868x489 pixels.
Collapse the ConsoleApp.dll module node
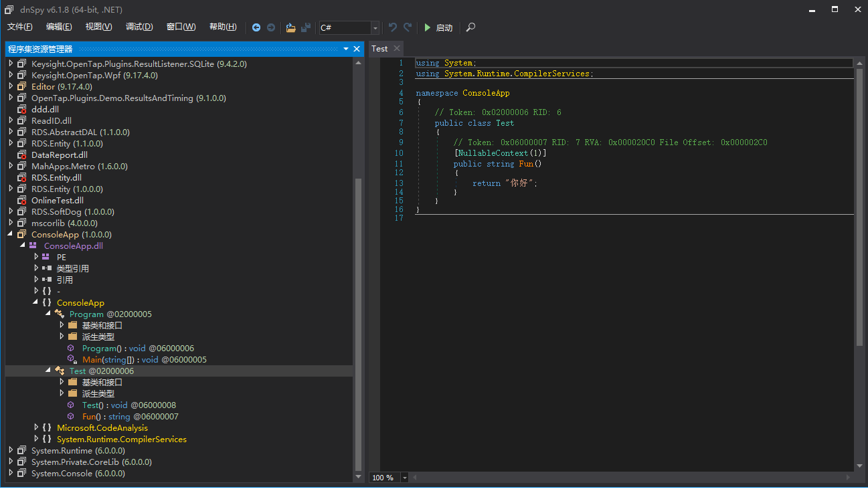[x=23, y=246]
